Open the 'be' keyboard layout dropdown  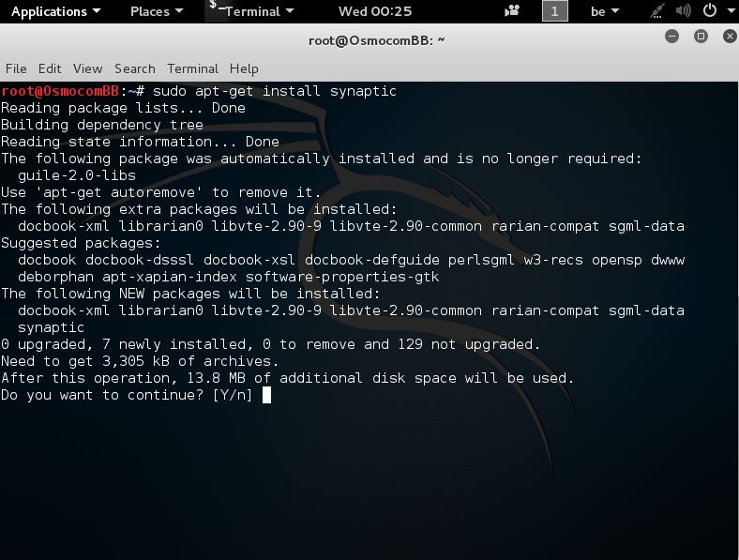point(605,11)
